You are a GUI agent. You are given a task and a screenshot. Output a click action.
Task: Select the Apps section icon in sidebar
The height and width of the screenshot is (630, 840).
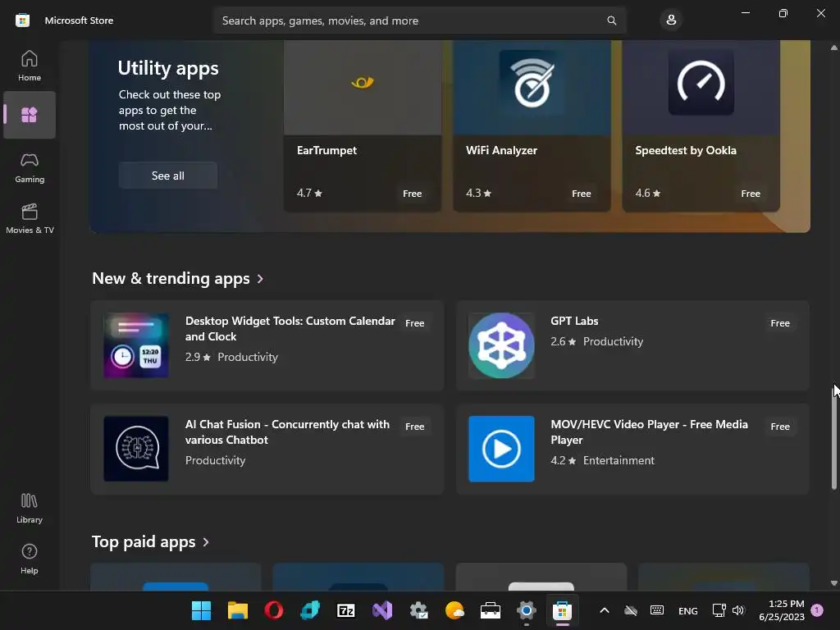click(30, 115)
